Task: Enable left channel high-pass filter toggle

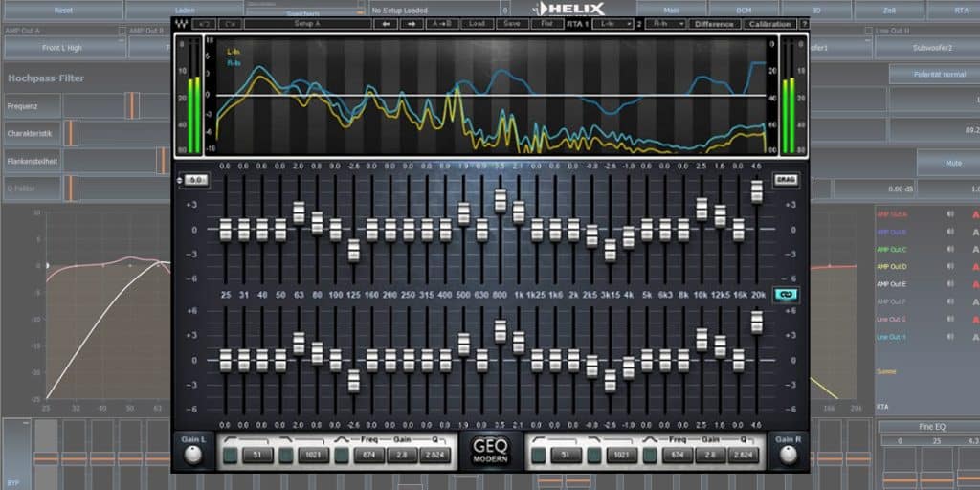Action: 230,455
